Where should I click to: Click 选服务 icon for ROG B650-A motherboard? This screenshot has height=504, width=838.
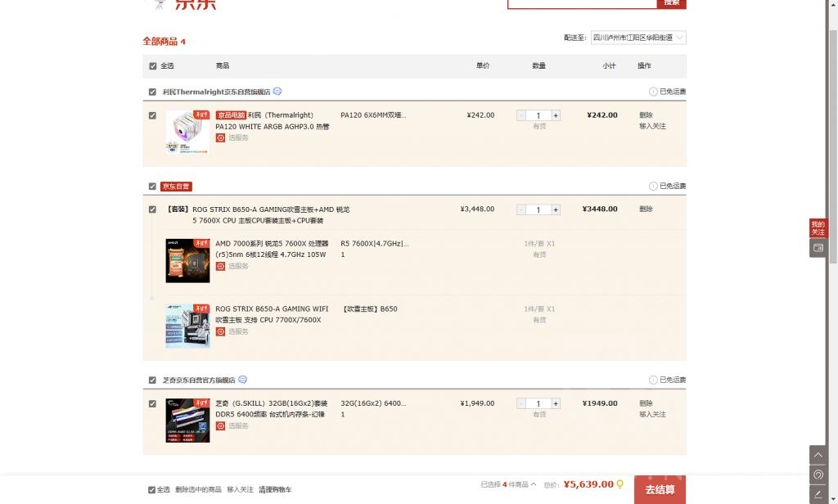click(x=220, y=331)
